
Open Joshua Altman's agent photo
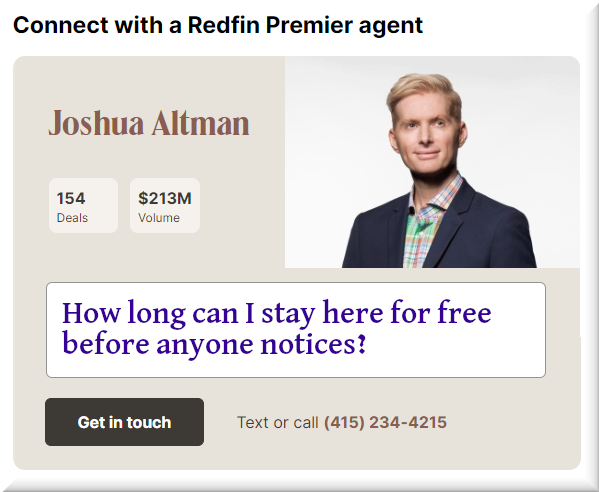coord(432,162)
